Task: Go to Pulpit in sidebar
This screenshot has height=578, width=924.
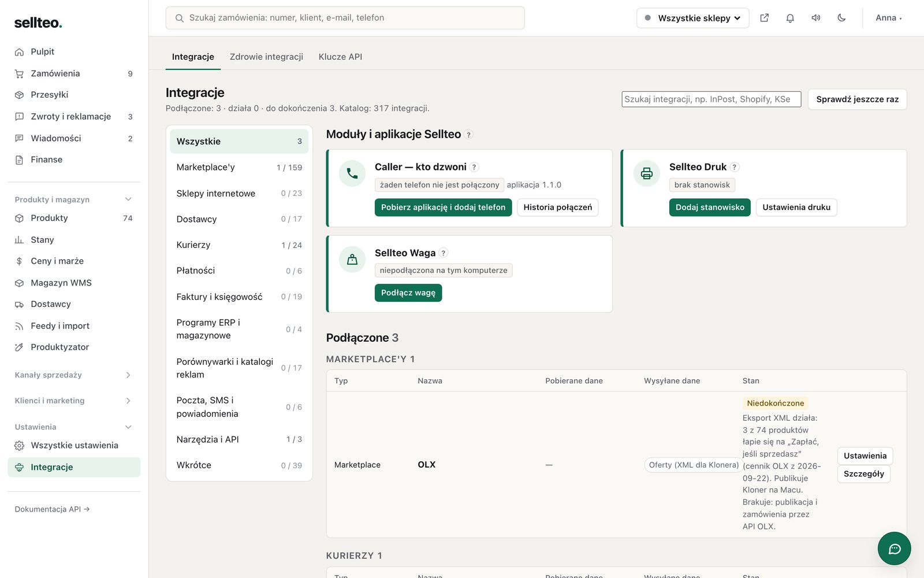Action: tap(74, 51)
